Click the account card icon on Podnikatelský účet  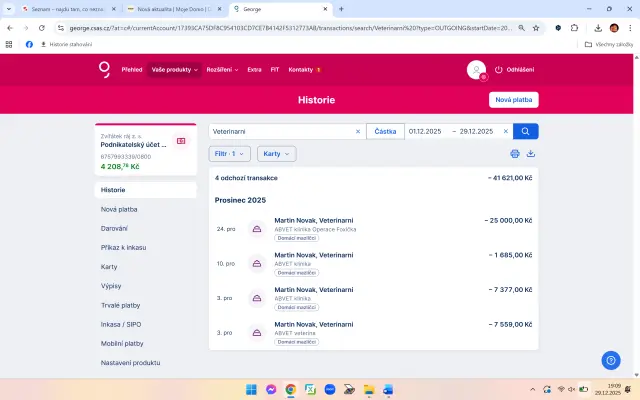(x=181, y=141)
